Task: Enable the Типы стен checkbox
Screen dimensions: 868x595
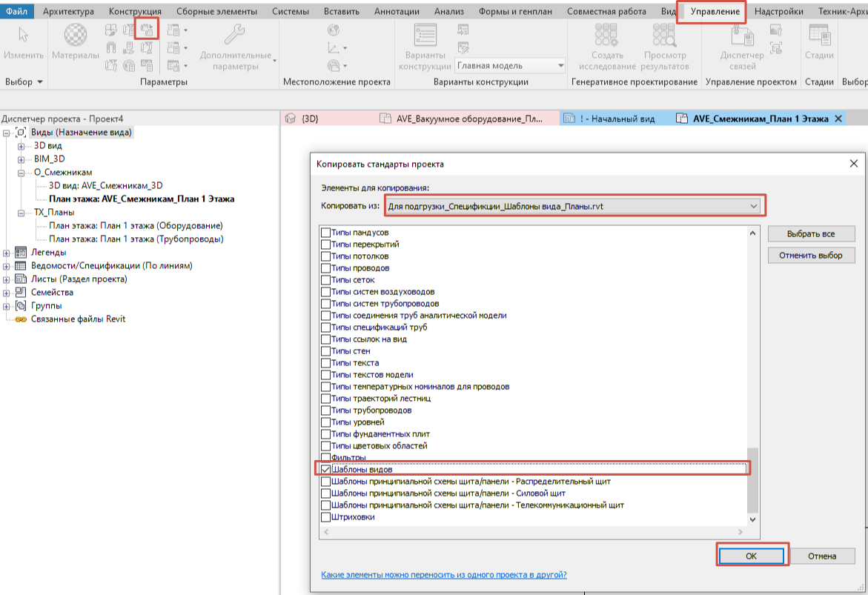Action: click(325, 351)
